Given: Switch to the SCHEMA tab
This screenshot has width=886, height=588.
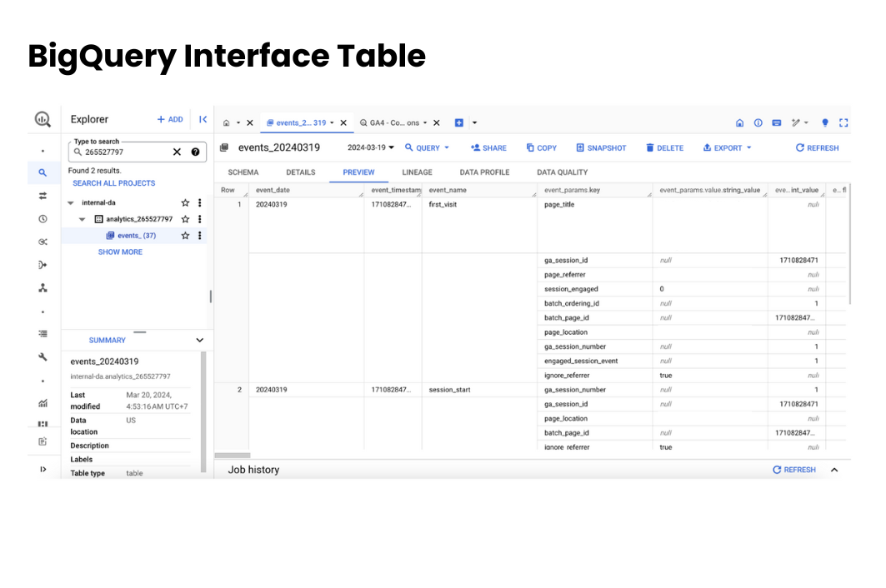Looking at the screenshot, I should pyautogui.click(x=243, y=172).
